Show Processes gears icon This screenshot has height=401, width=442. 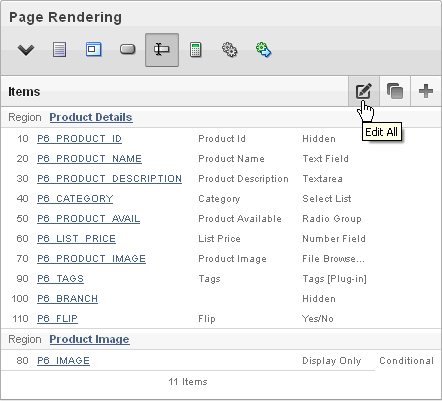tap(230, 50)
